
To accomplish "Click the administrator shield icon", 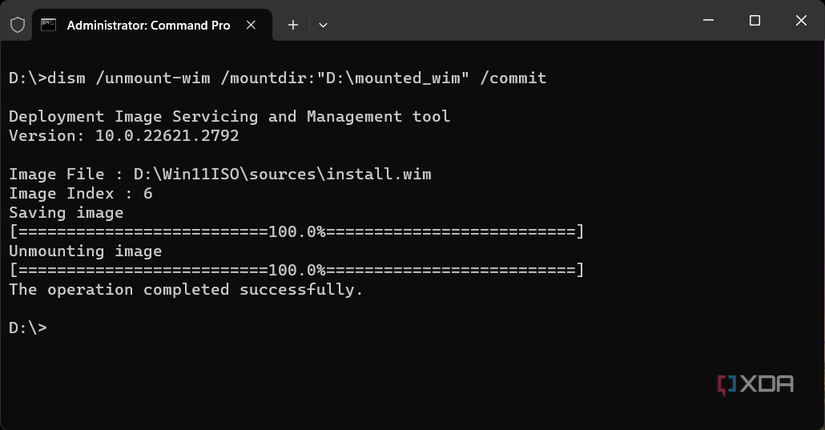I will (17, 24).
